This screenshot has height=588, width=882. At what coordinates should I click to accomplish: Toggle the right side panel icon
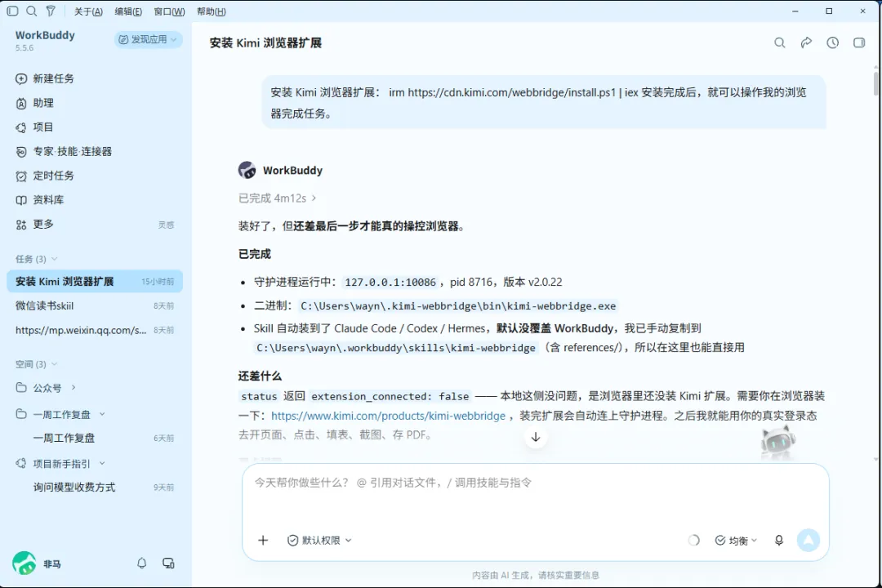(x=859, y=42)
